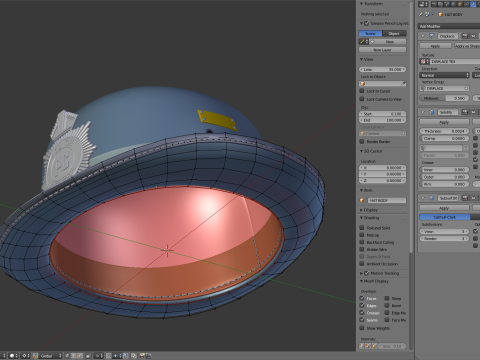Open the pivot point selector in viewport header
Screen dimensions: 480x360
pyautogui.click(x=26, y=356)
